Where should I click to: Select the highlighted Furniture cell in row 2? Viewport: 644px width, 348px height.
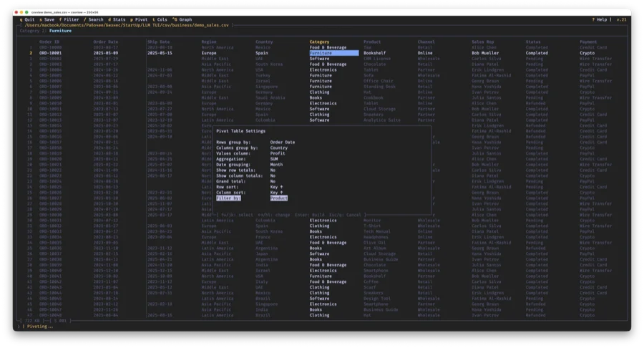pyautogui.click(x=333, y=53)
